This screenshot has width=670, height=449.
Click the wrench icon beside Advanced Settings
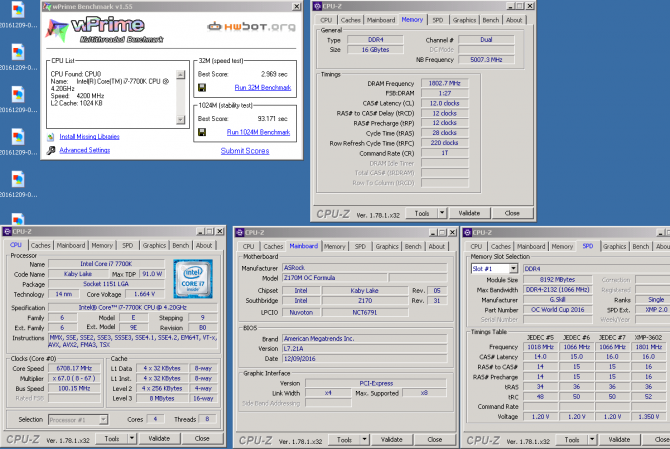[51, 150]
